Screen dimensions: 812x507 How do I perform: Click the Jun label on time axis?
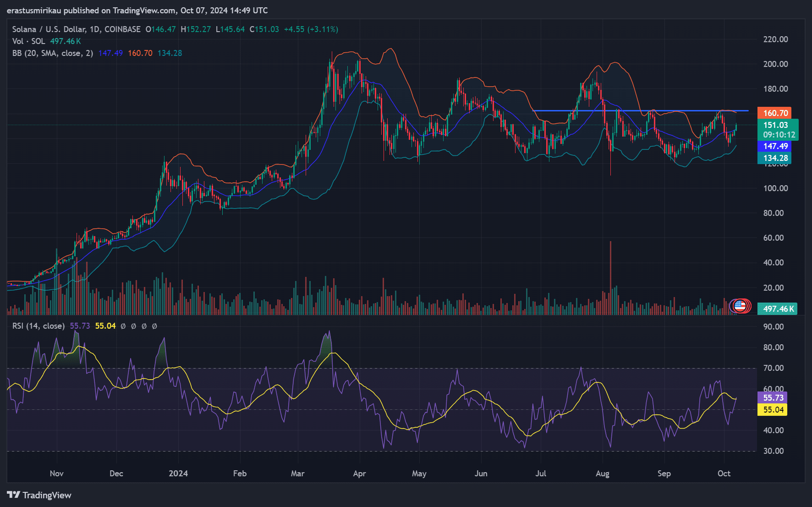click(x=481, y=474)
